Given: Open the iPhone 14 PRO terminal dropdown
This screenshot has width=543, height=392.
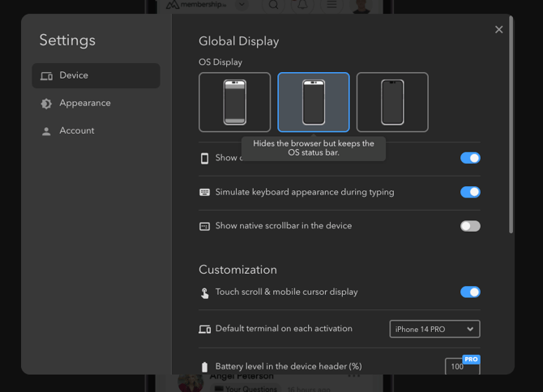Looking at the screenshot, I should (434, 329).
